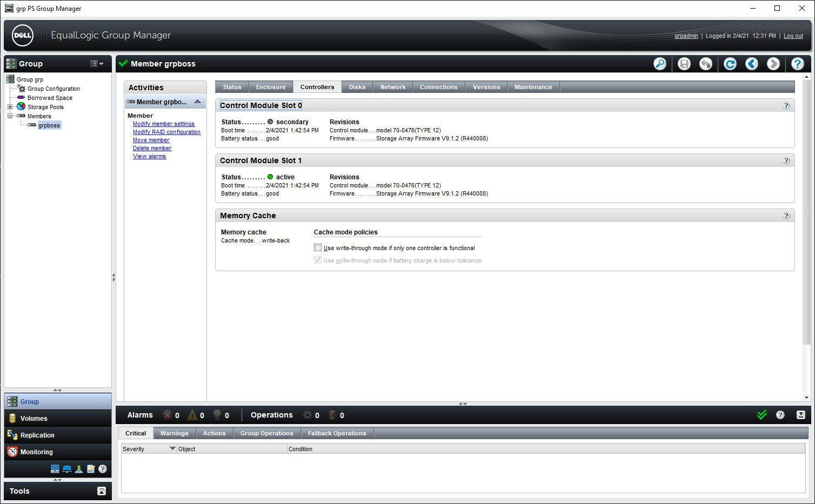
Task: Click the warning alarms triangle icon
Action: [192, 415]
